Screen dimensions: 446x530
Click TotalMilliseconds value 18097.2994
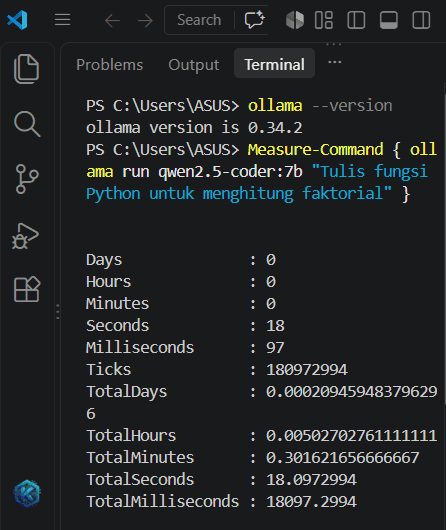point(311,501)
